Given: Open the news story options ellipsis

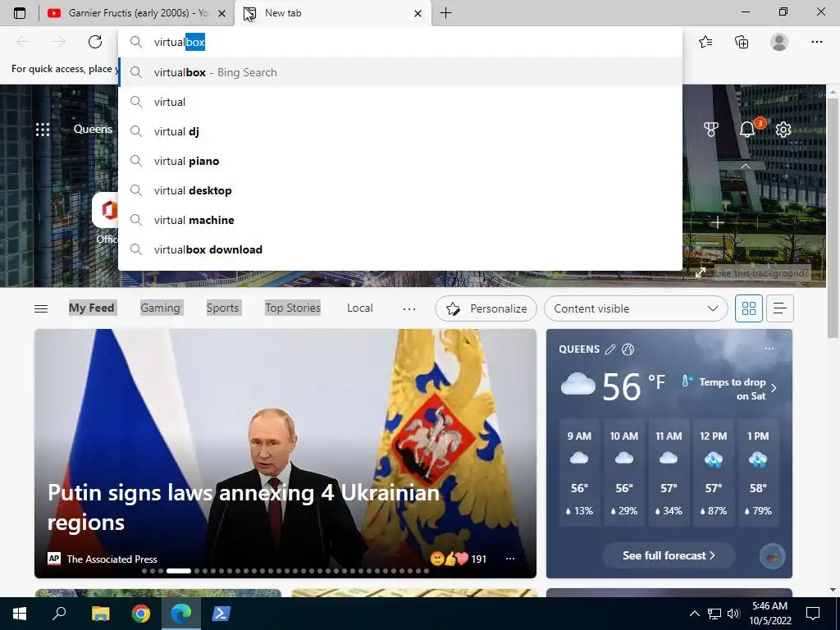Looking at the screenshot, I should 510,559.
